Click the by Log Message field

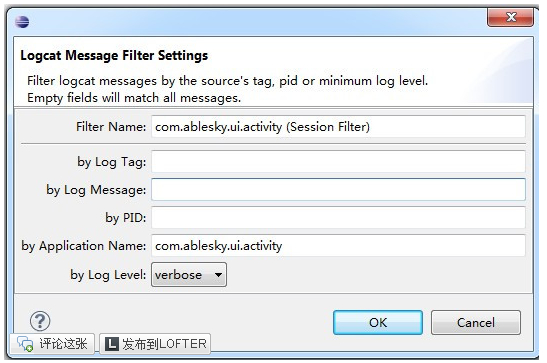pyautogui.click(x=338, y=189)
